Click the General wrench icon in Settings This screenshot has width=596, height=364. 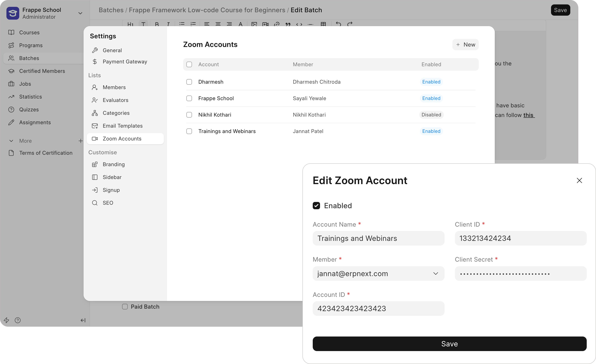(95, 50)
